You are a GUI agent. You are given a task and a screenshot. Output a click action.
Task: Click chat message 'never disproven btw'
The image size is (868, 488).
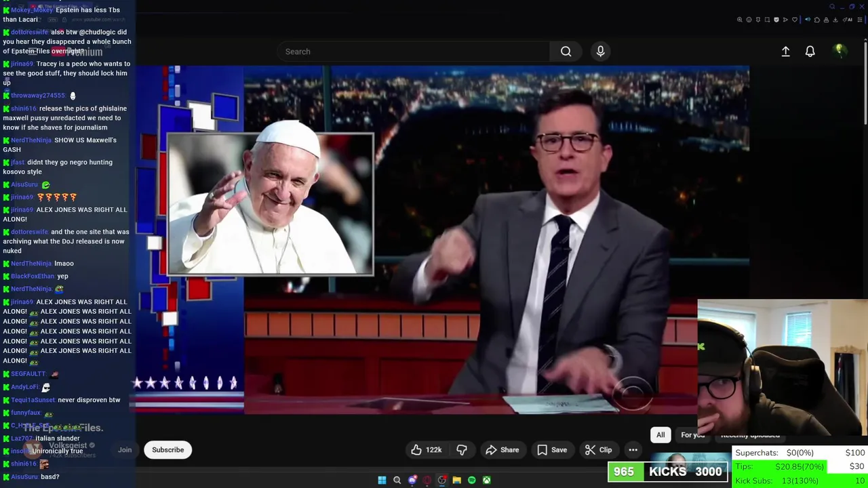[x=89, y=400]
